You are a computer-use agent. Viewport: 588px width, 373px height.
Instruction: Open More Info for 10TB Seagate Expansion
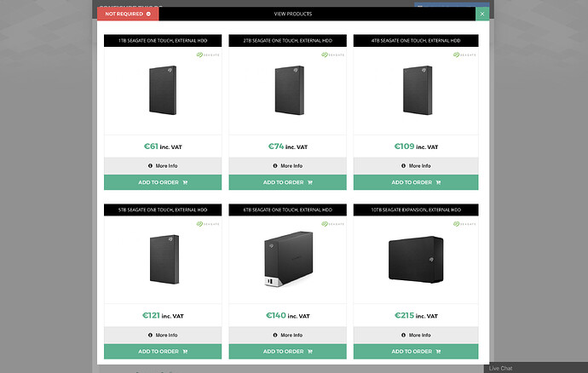click(416, 336)
